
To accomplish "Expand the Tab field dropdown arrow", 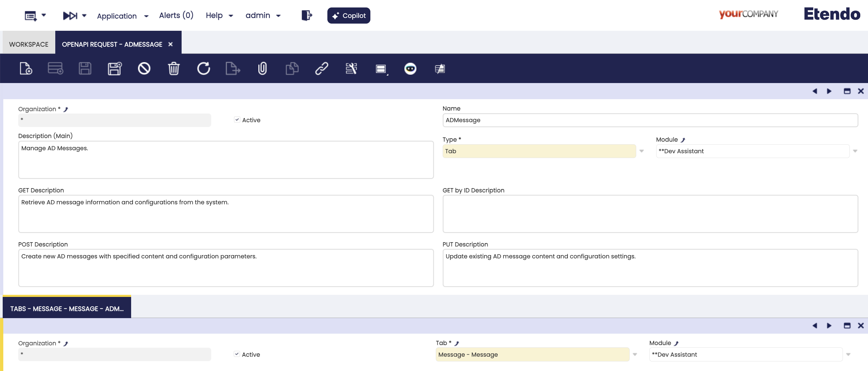I will (635, 355).
